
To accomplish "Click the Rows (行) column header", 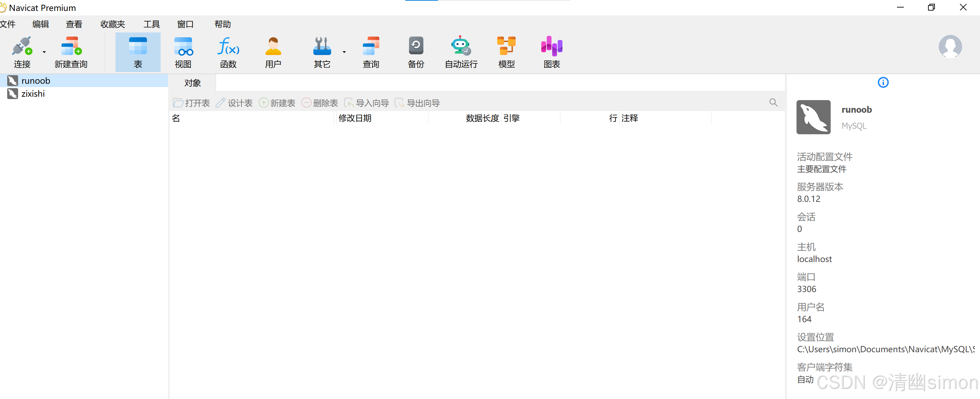I will pos(589,118).
